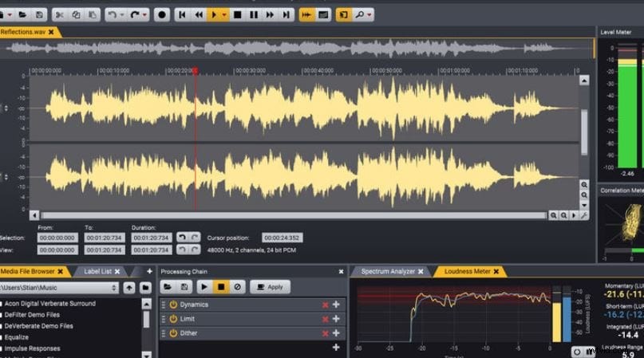The height and width of the screenshot is (358, 644).
Task: Open the new file dropdown arrow
Action: click(10, 15)
